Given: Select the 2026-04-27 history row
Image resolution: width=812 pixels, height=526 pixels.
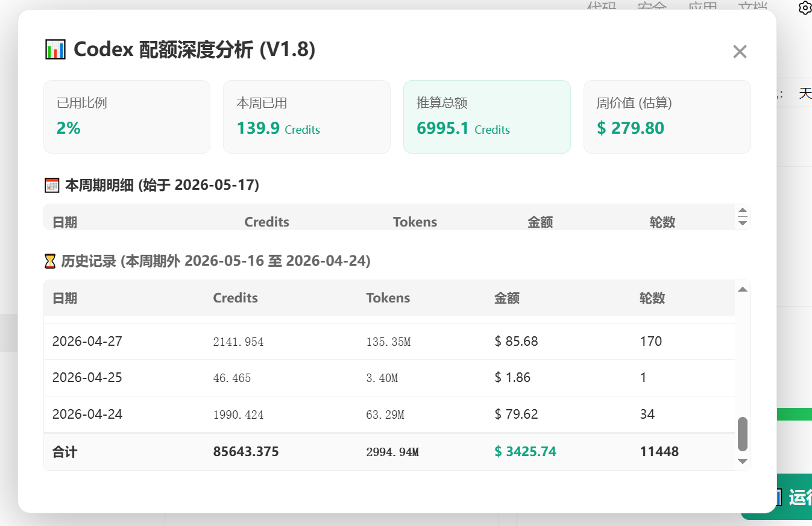Looking at the screenshot, I should click(389, 342).
